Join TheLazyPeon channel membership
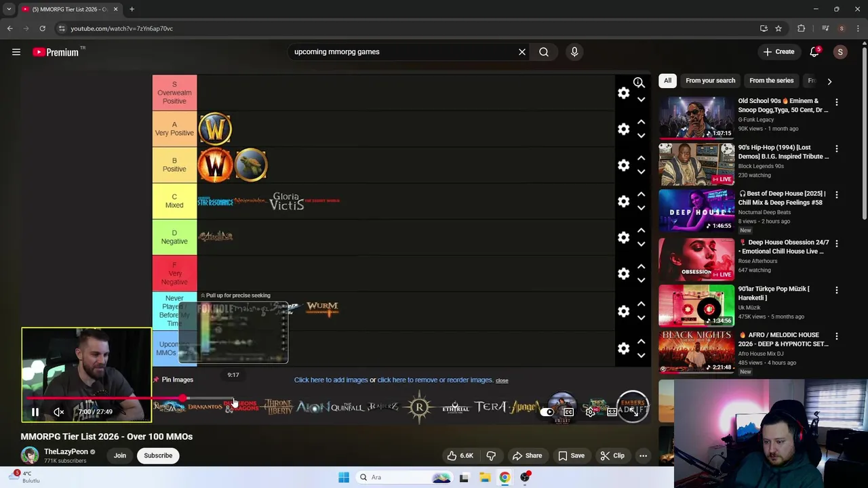Viewport: 868px width, 488px height. (120, 455)
